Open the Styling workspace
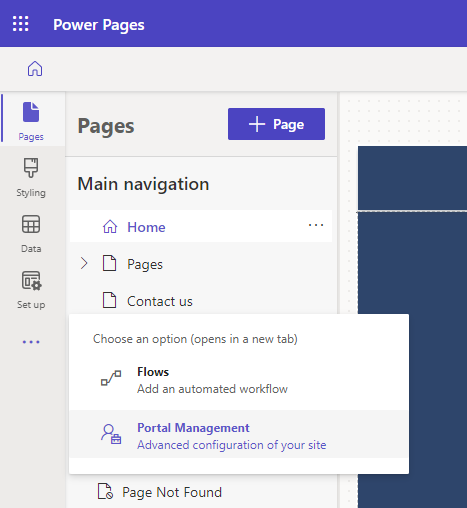The image size is (467, 508). tap(31, 177)
